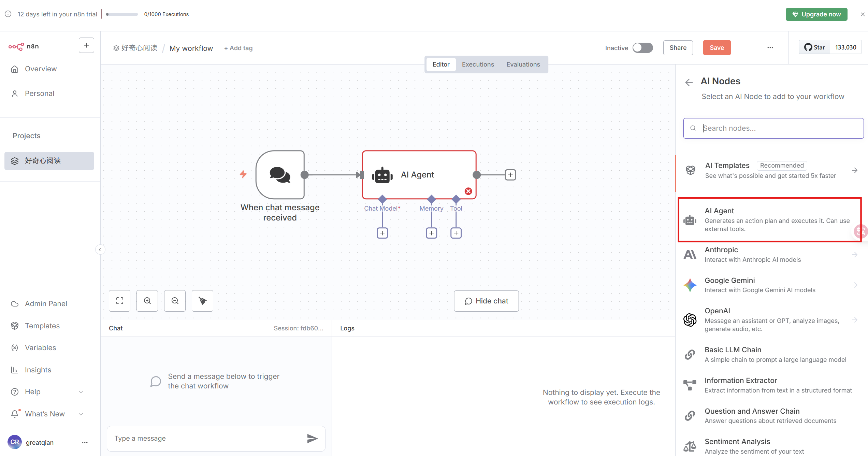Switch to the Executions tab
The image size is (868, 456).
click(x=478, y=65)
